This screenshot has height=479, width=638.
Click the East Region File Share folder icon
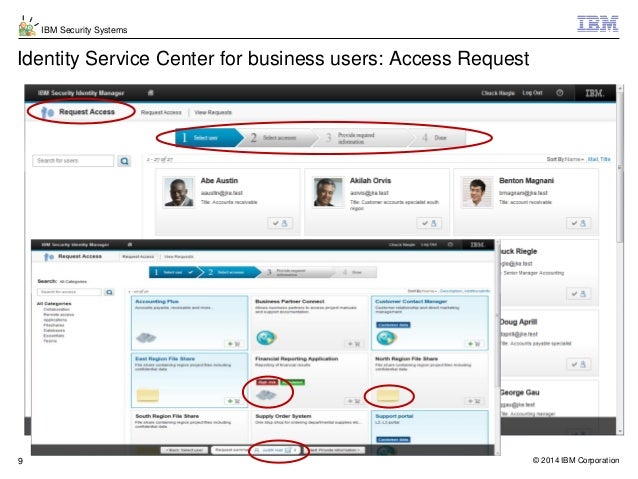click(148, 395)
